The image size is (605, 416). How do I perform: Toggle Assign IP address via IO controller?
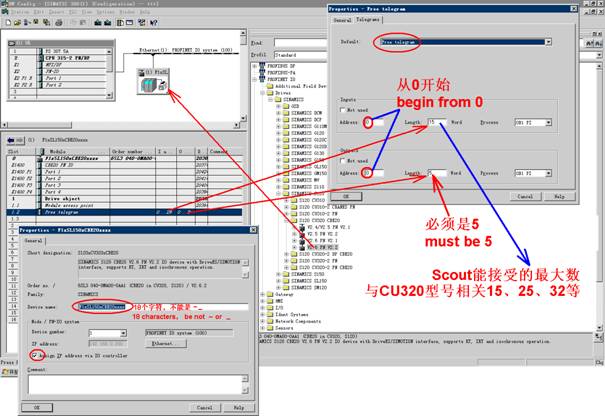pos(36,354)
